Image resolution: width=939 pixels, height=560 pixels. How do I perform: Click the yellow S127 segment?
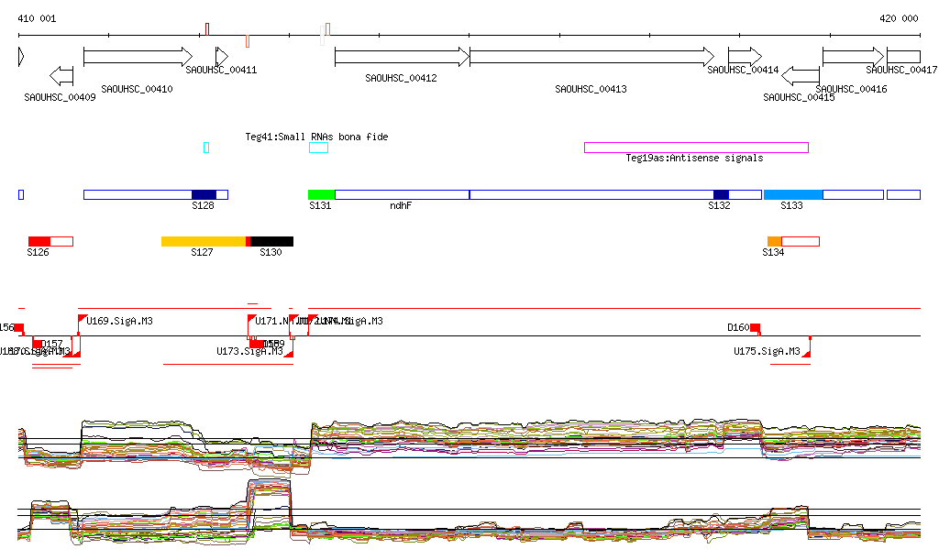click(203, 241)
